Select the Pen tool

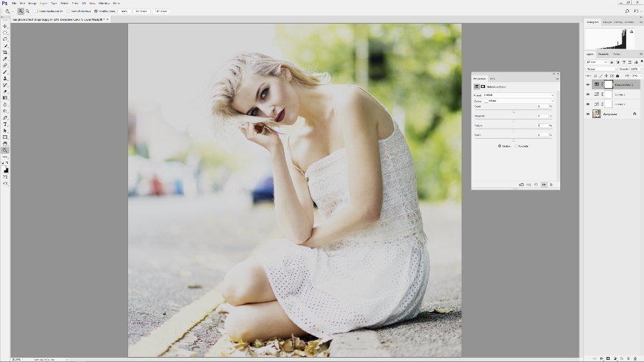point(5,118)
